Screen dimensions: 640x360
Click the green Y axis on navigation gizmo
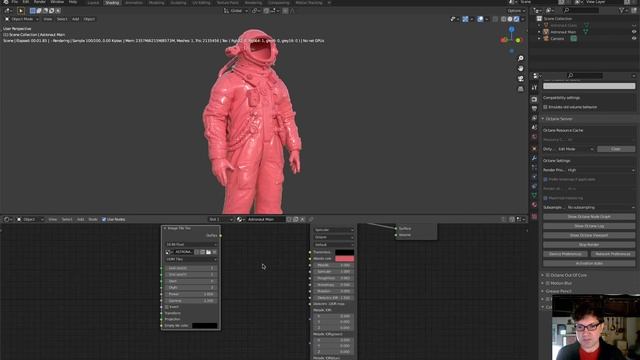(518, 40)
